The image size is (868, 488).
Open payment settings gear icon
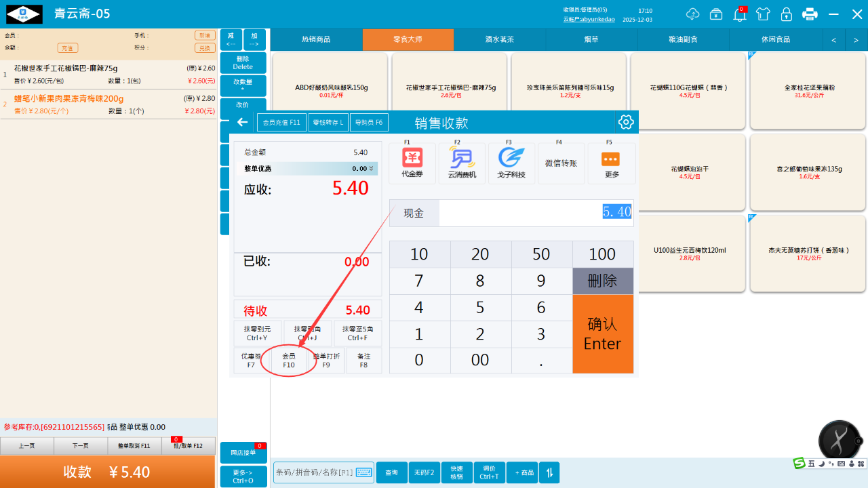pos(625,122)
